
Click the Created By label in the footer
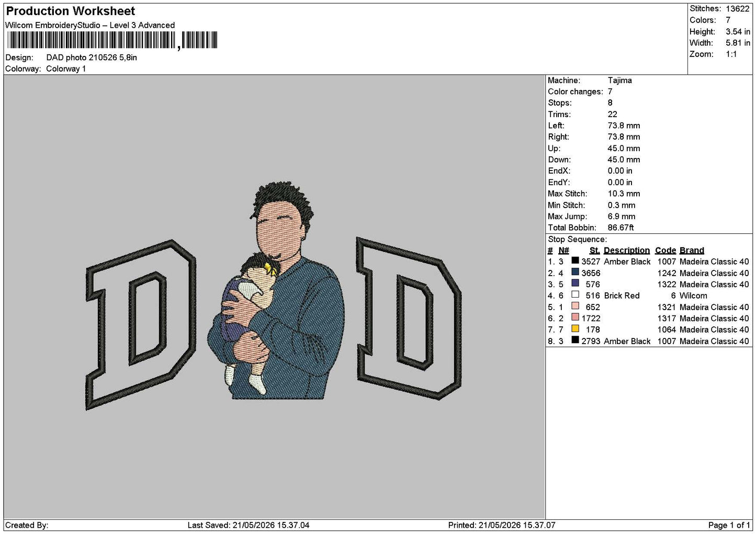(x=27, y=525)
